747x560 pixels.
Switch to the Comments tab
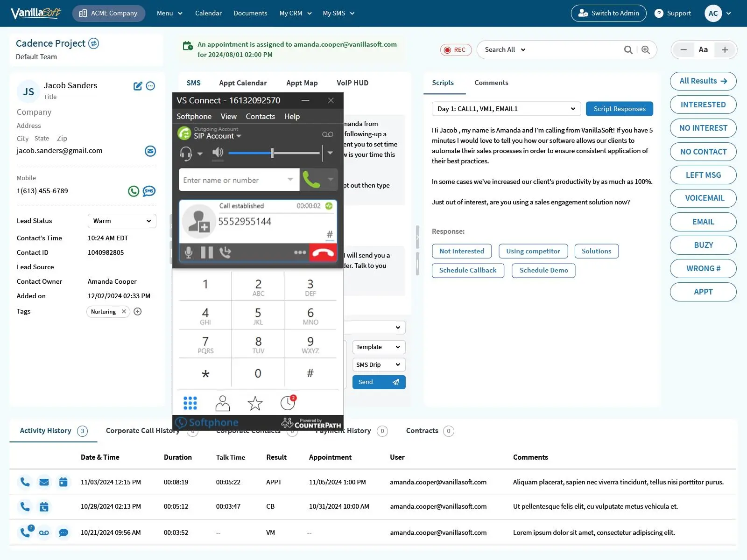coord(491,83)
